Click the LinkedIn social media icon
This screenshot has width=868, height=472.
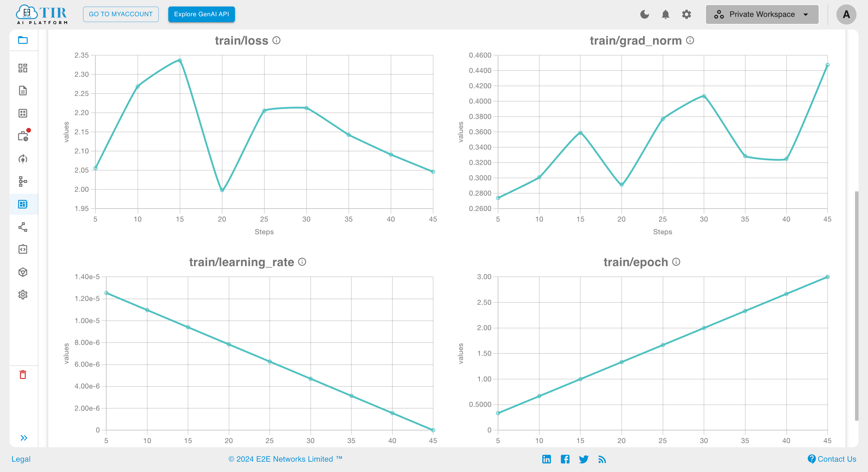(x=547, y=459)
